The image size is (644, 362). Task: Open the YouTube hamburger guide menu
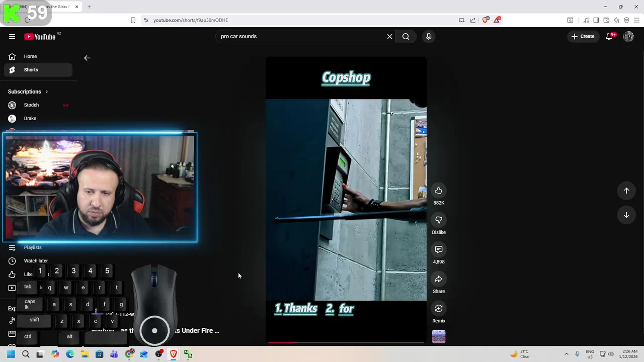pyautogui.click(x=12, y=36)
